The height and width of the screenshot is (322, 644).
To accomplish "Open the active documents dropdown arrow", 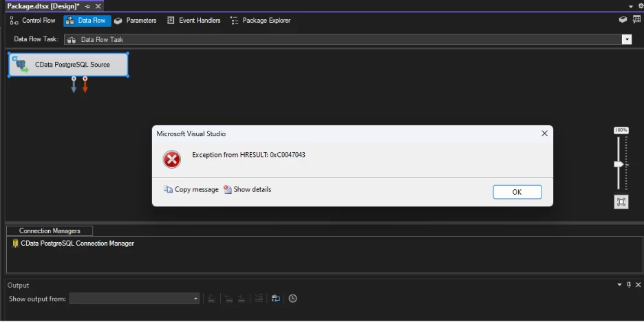I will pos(631,7).
